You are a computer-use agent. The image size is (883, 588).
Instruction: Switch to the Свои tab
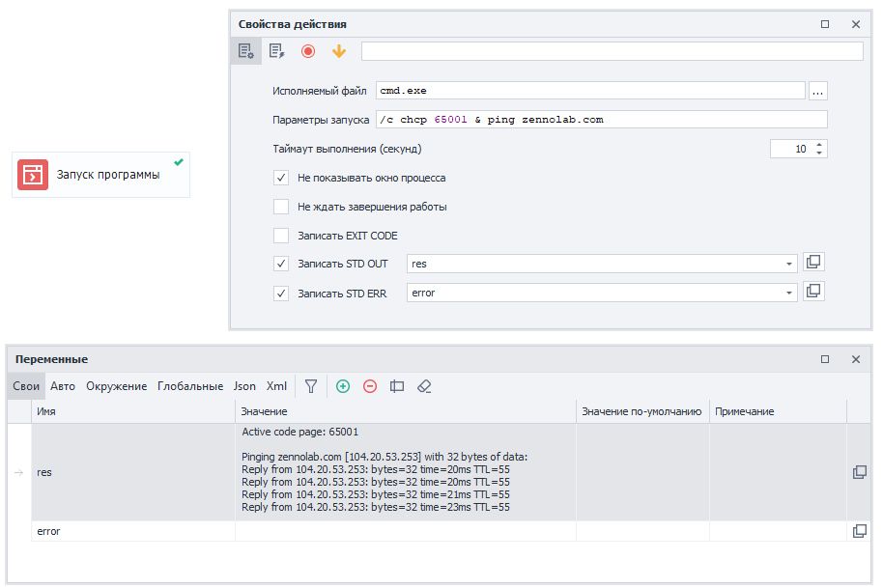[26, 386]
